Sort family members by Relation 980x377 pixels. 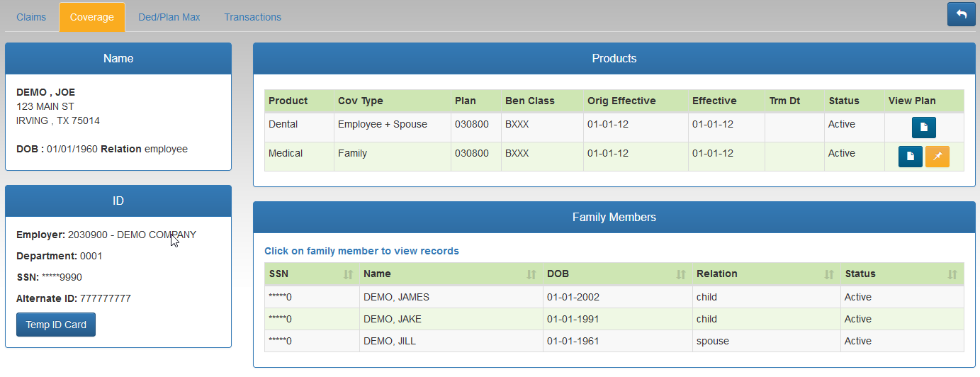pos(766,274)
